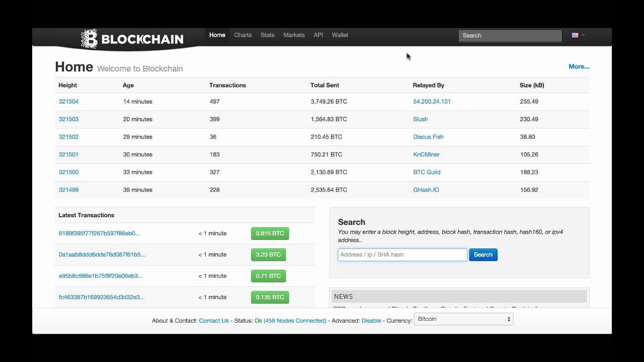Click the Relayed By column header

429,85
